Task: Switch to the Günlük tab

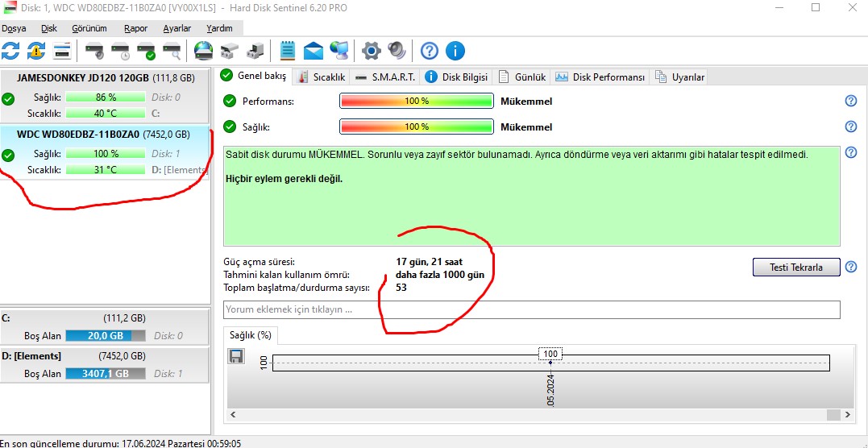Action: tap(522, 77)
